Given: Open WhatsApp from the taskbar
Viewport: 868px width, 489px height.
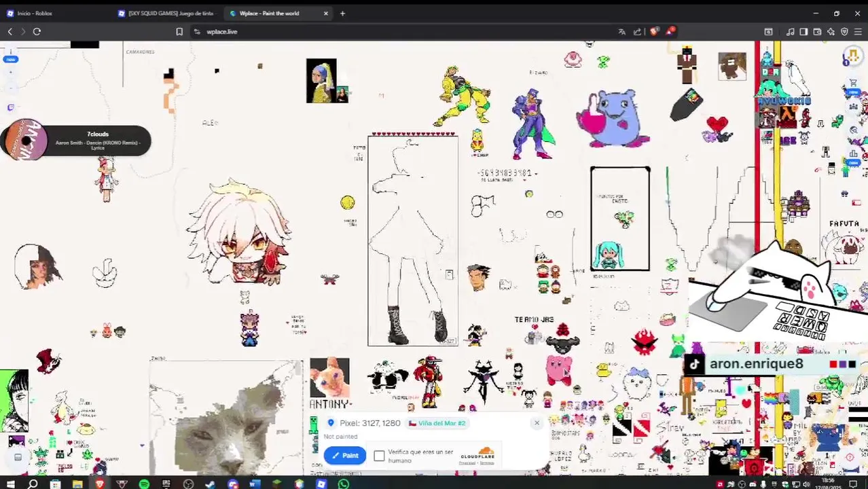Looking at the screenshot, I should (343, 484).
